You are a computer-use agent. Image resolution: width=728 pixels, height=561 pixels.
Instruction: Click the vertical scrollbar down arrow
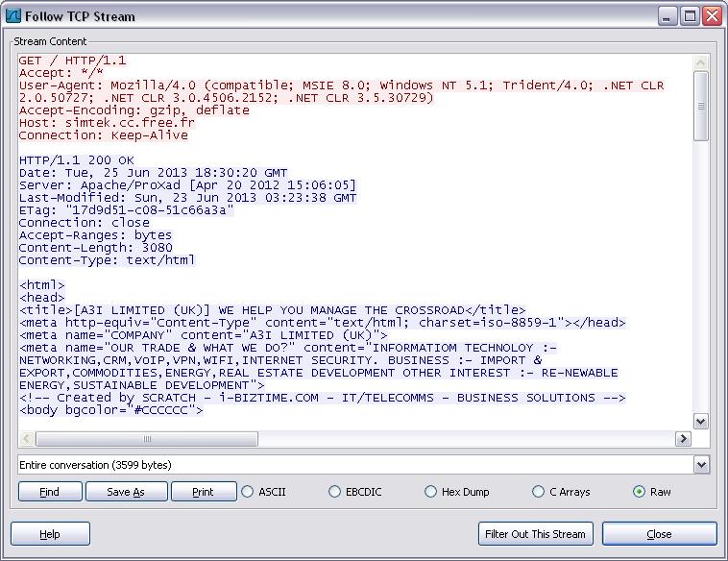(700, 422)
